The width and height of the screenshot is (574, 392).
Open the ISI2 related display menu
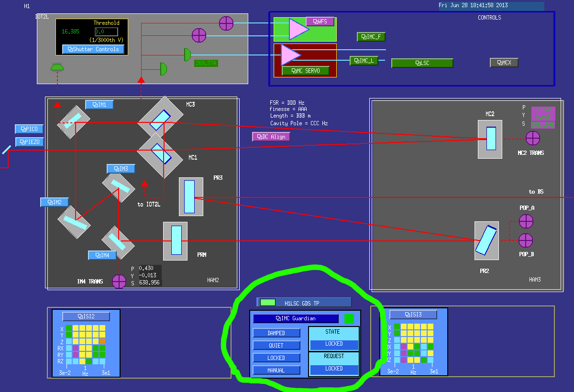coord(86,316)
